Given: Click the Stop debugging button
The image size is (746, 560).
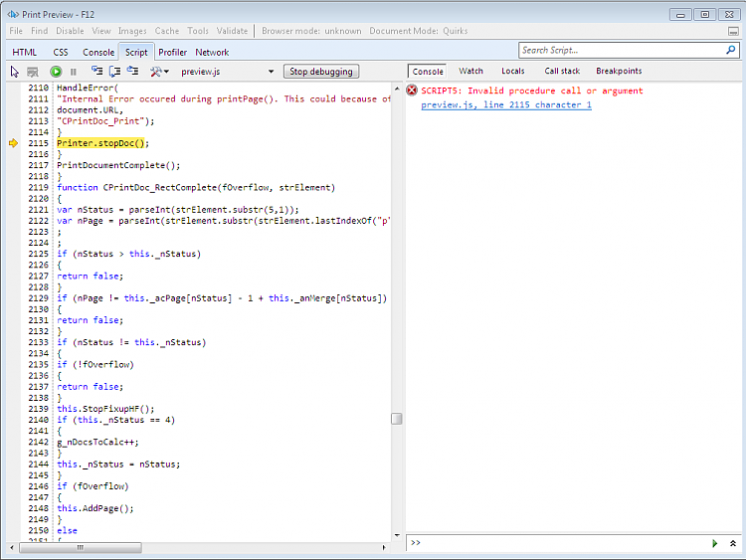Looking at the screenshot, I should click(x=321, y=72).
